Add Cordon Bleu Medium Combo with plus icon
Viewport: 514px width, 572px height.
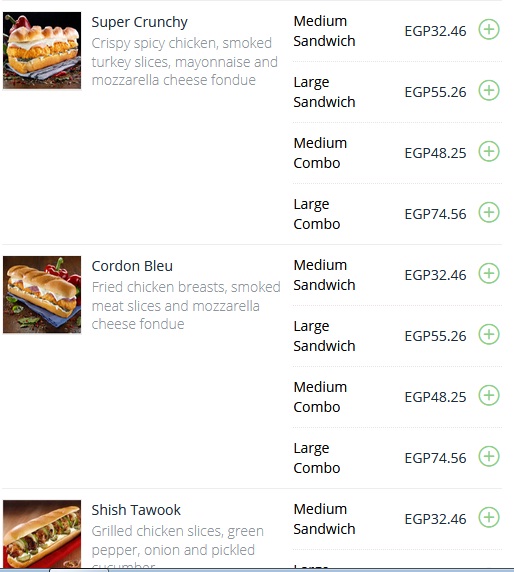point(489,395)
